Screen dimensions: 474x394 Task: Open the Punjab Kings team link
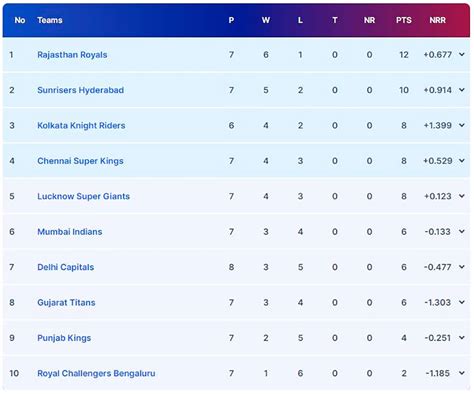(x=64, y=338)
